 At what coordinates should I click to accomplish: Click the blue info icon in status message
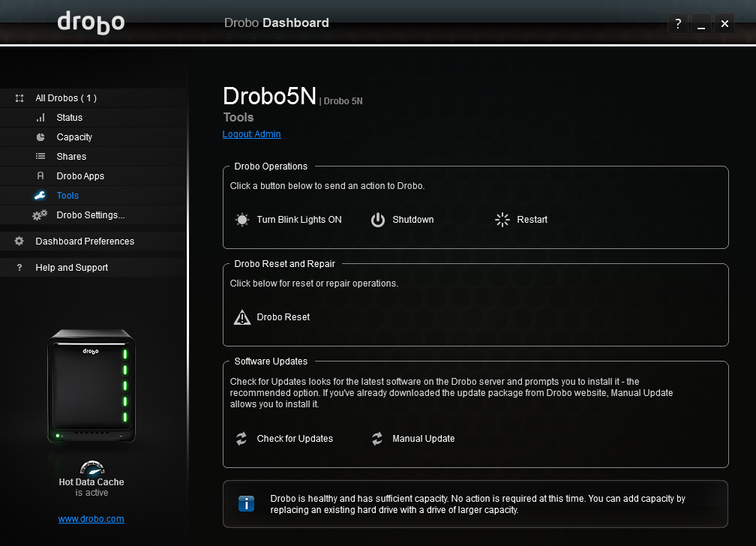point(246,503)
